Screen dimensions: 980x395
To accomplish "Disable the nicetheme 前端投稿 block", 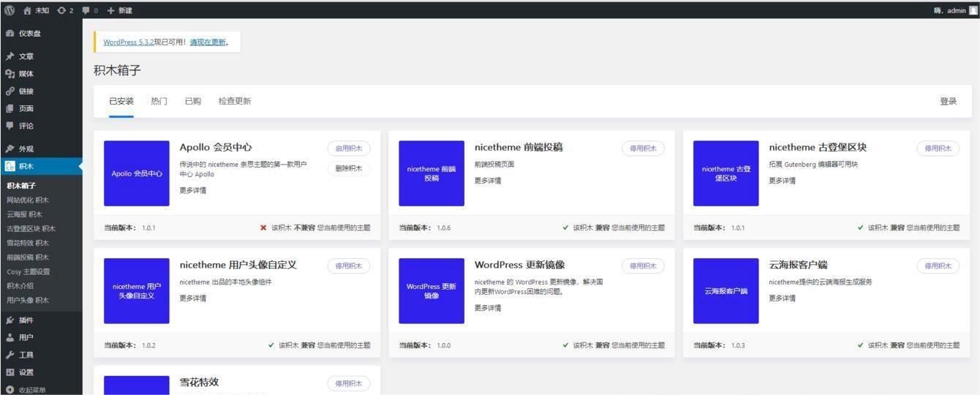I will [x=643, y=148].
